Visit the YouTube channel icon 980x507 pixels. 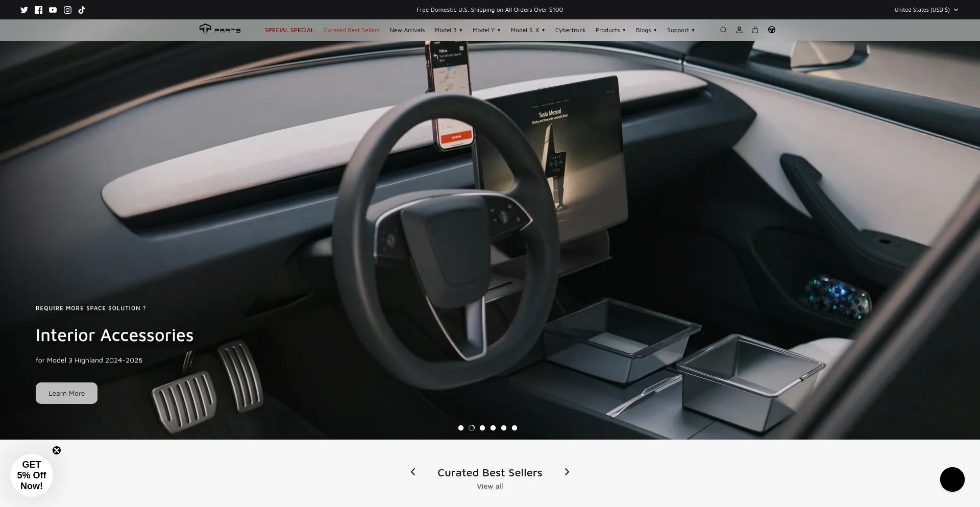pyautogui.click(x=53, y=10)
